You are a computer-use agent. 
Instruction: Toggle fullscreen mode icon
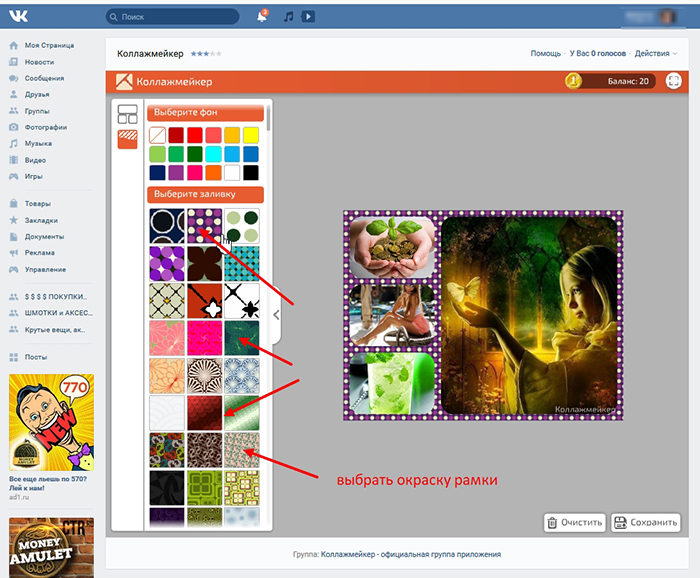pos(674,81)
